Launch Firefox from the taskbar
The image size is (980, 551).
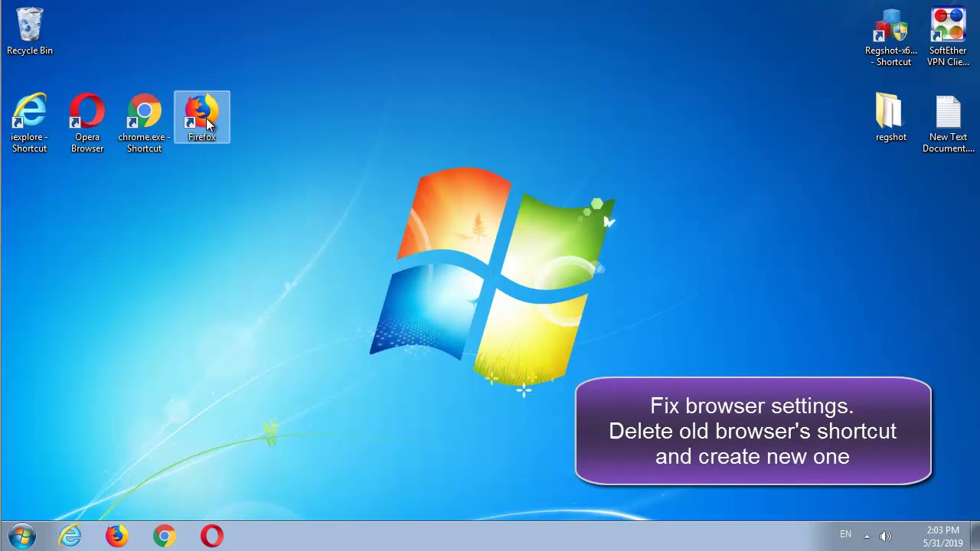click(x=117, y=536)
